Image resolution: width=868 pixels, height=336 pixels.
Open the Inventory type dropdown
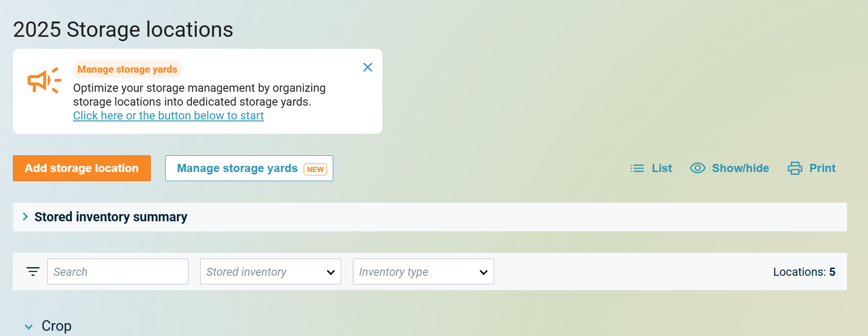pos(423,271)
